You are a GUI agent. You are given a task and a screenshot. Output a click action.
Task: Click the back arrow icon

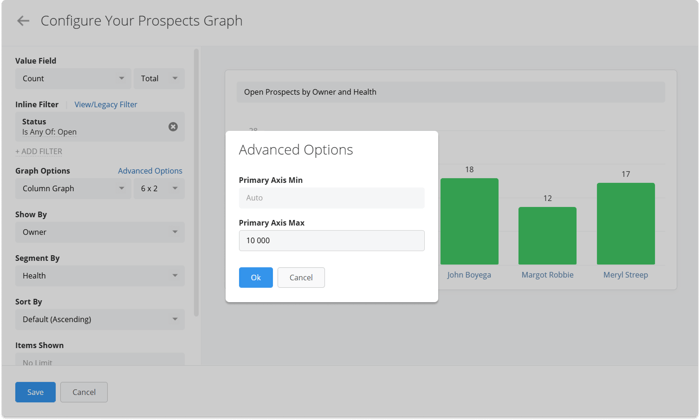point(23,21)
